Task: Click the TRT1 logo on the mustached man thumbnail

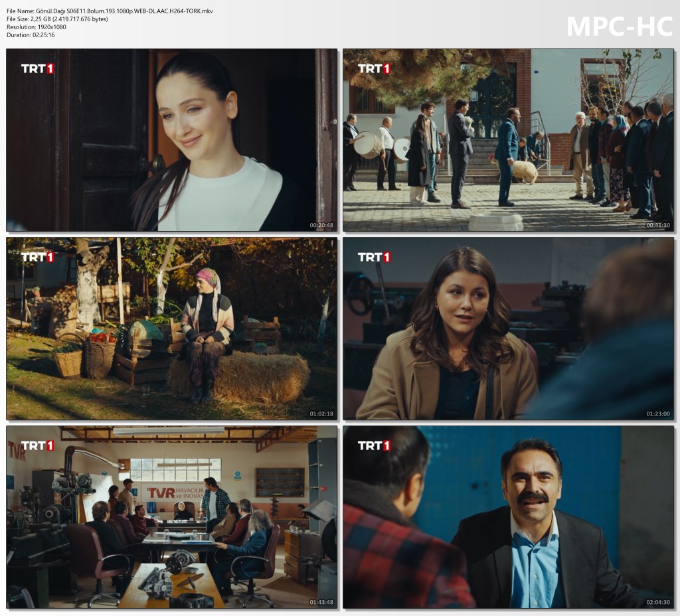Action: (x=374, y=445)
